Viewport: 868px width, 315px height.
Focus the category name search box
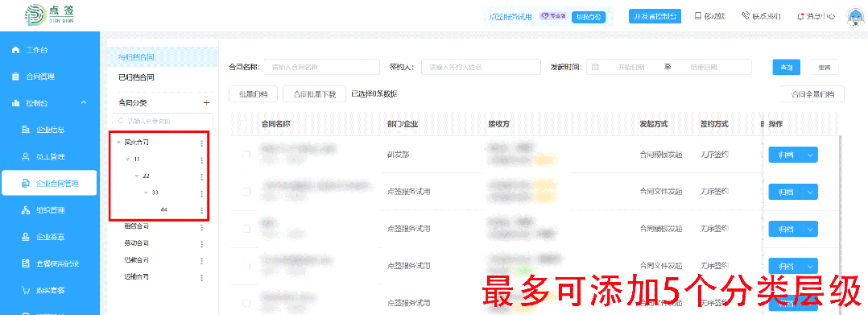[162, 121]
